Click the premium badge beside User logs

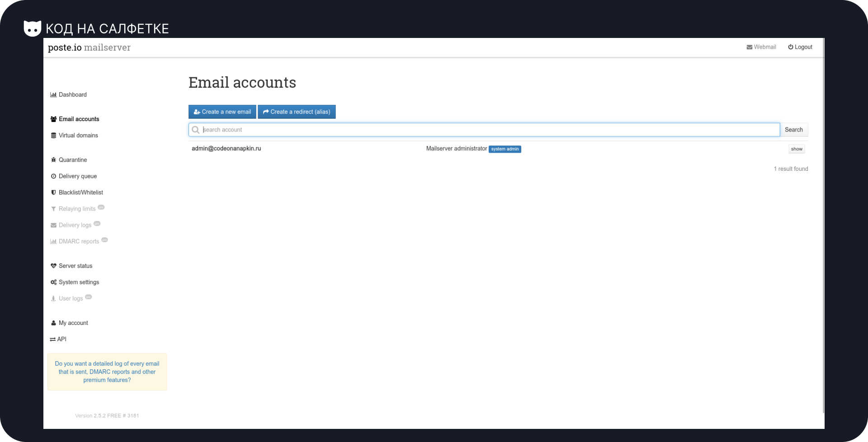click(88, 297)
